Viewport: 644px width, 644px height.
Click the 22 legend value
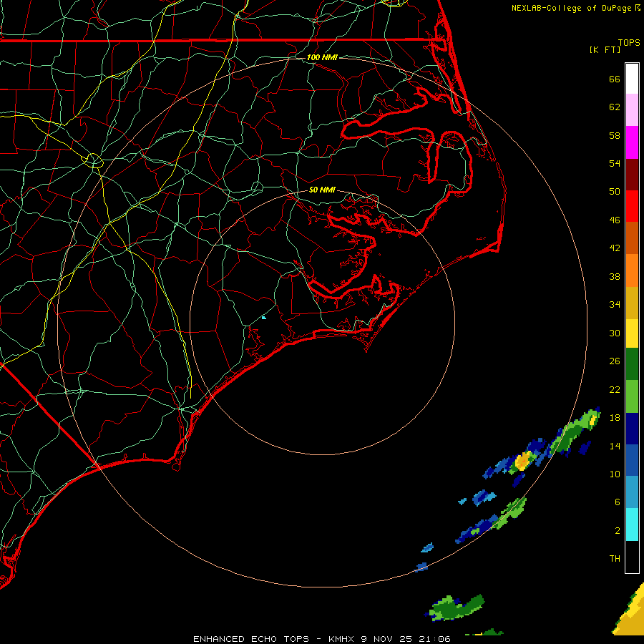(615, 389)
